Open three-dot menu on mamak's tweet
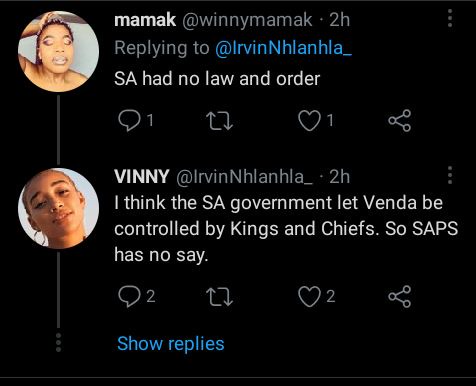This screenshot has height=386, width=476. [450, 18]
